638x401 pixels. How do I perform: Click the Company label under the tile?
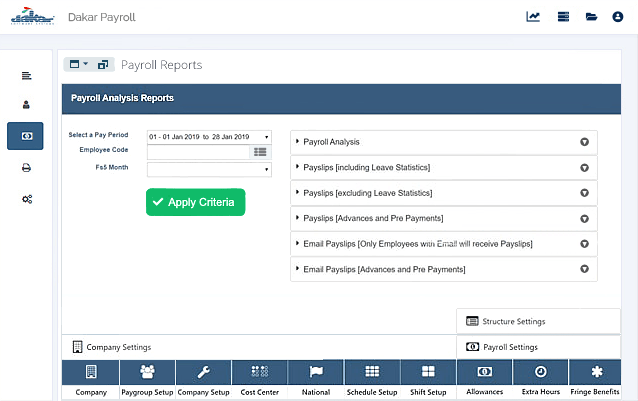pyautogui.click(x=91, y=392)
